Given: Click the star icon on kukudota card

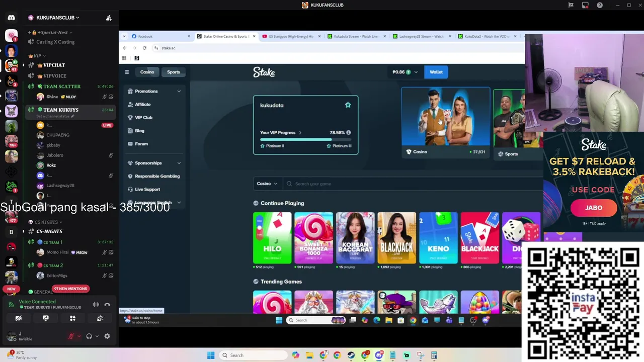Looking at the screenshot, I should 348,105.
